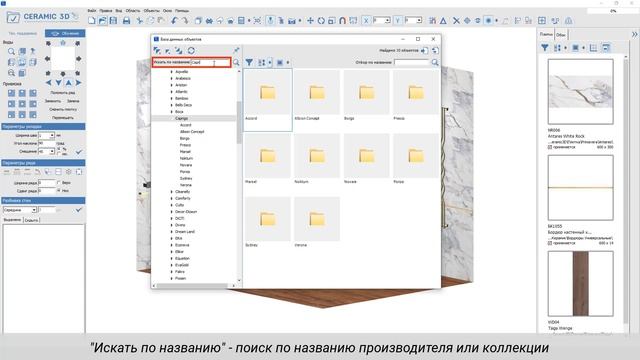
Task: Open the Объекты menu
Action: [152, 11]
